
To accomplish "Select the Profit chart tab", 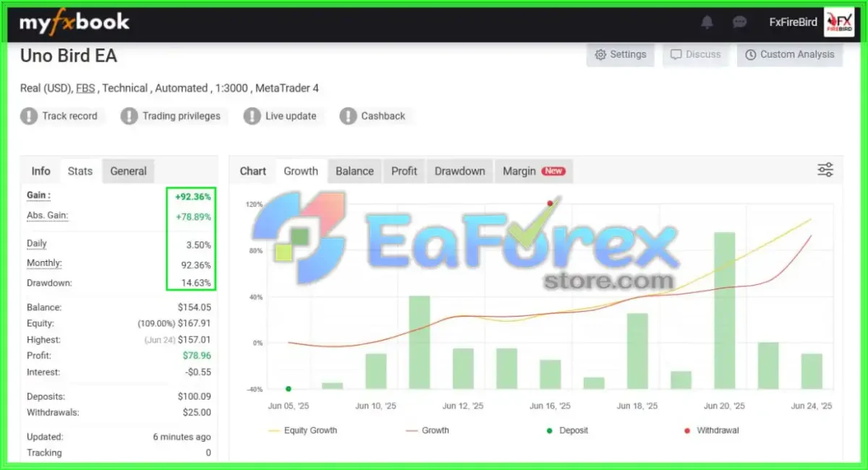I will [x=404, y=171].
